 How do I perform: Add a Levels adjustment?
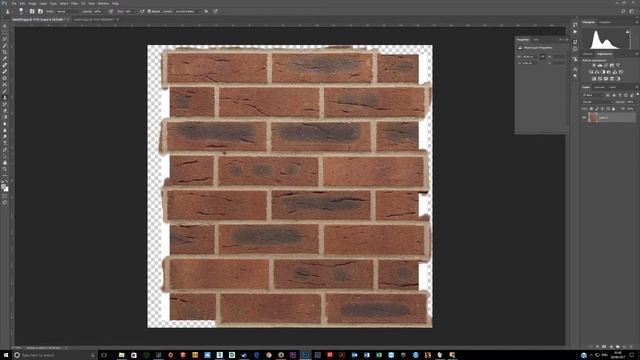600,65
